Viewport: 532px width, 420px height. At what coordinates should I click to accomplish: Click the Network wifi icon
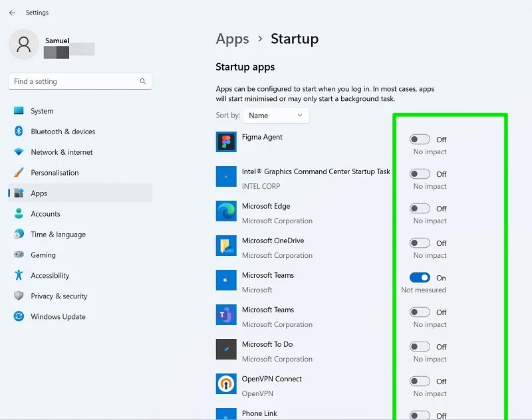[19, 152]
